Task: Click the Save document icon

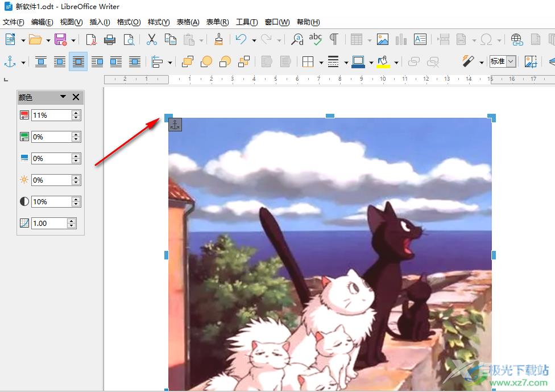Action: coord(60,39)
